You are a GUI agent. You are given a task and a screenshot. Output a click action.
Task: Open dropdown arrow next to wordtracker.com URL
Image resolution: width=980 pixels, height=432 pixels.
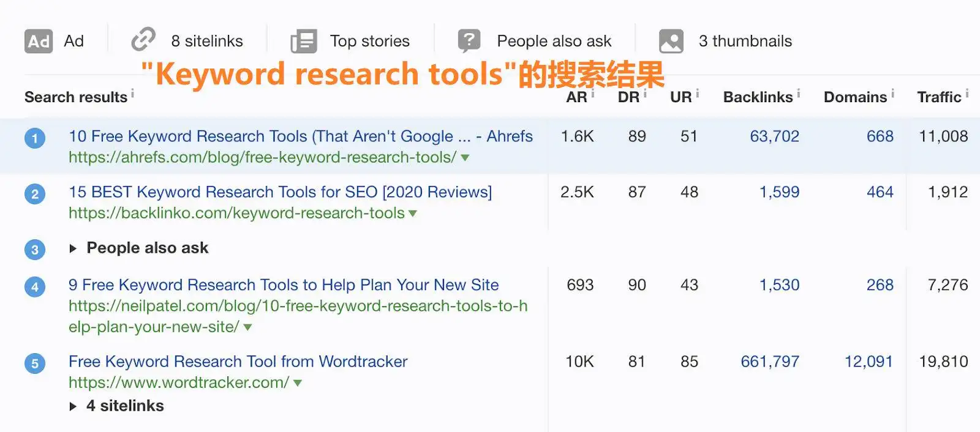(298, 383)
